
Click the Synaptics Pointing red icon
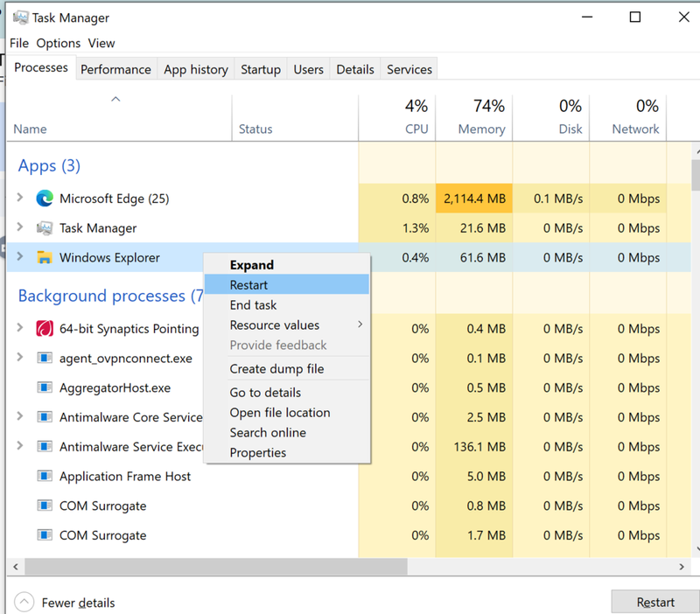pyautogui.click(x=45, y=329)
